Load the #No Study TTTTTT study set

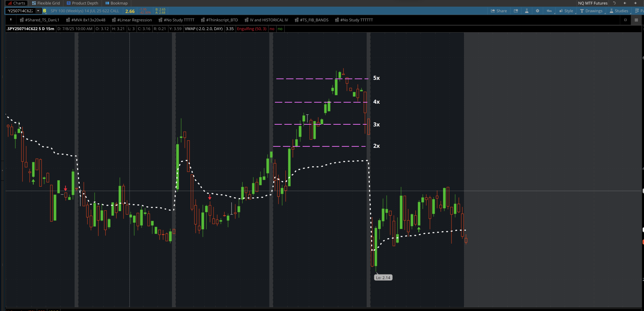tap(354, 20)
